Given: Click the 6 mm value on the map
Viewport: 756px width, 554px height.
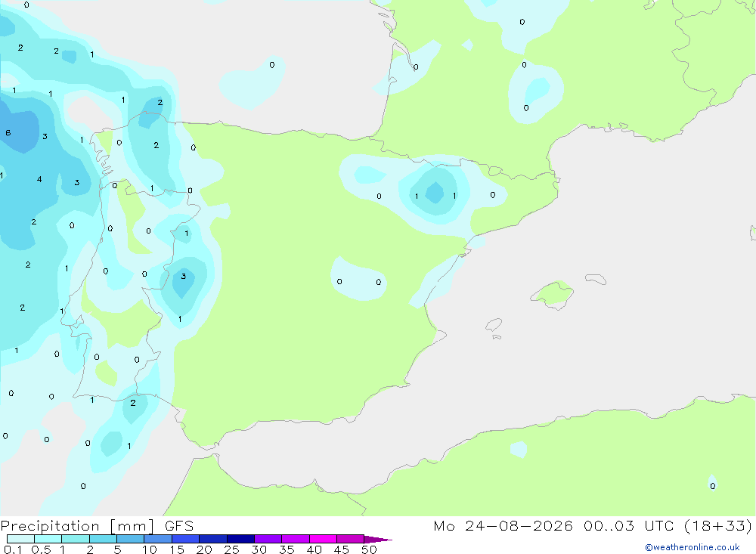Looking at the screenshot, I should [8, 132].
